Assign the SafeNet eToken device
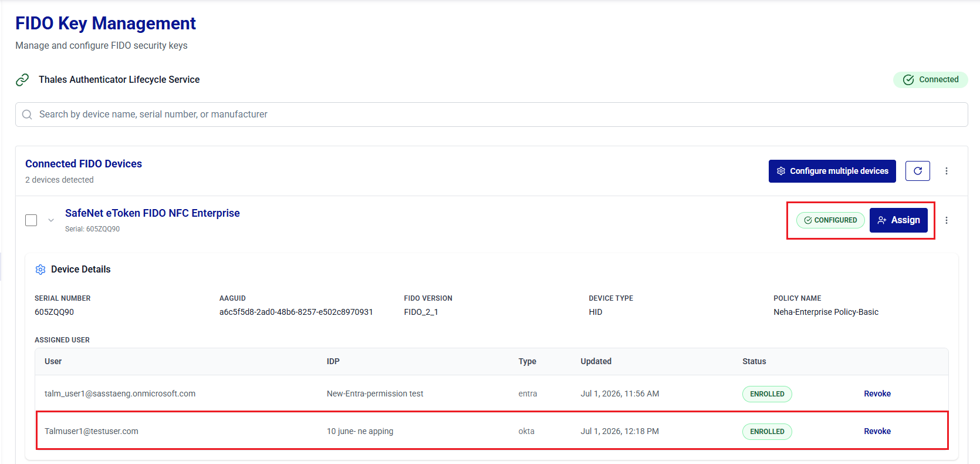This screenshot has width=980, height=464. coord(898,220)
